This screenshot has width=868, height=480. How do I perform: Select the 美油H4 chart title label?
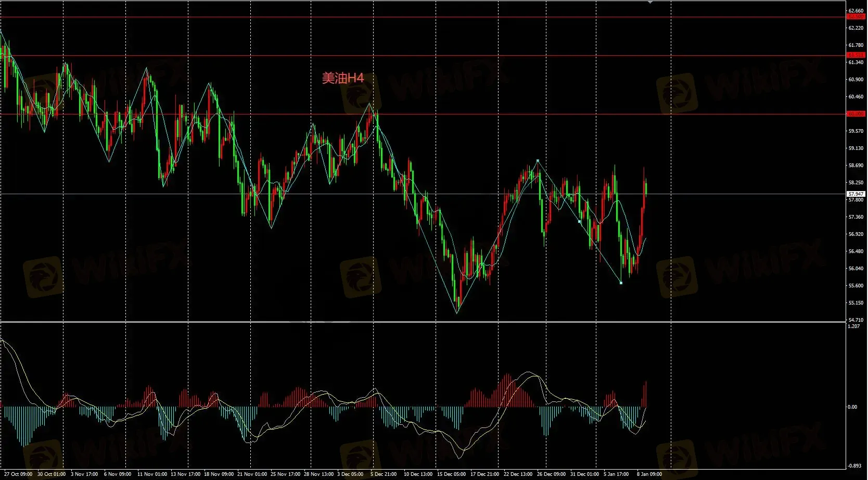point(343,78)
